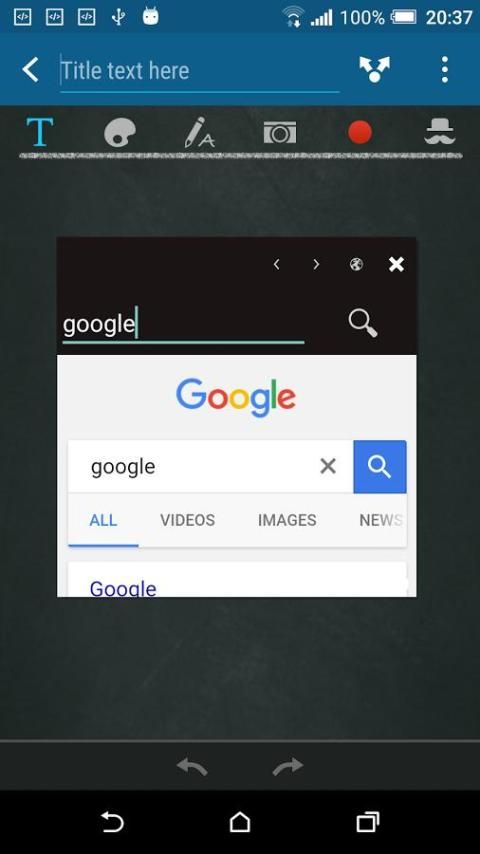Tap the globe icon in browser panel
This screenshot has width=480, height=854.
pos(356,265)
